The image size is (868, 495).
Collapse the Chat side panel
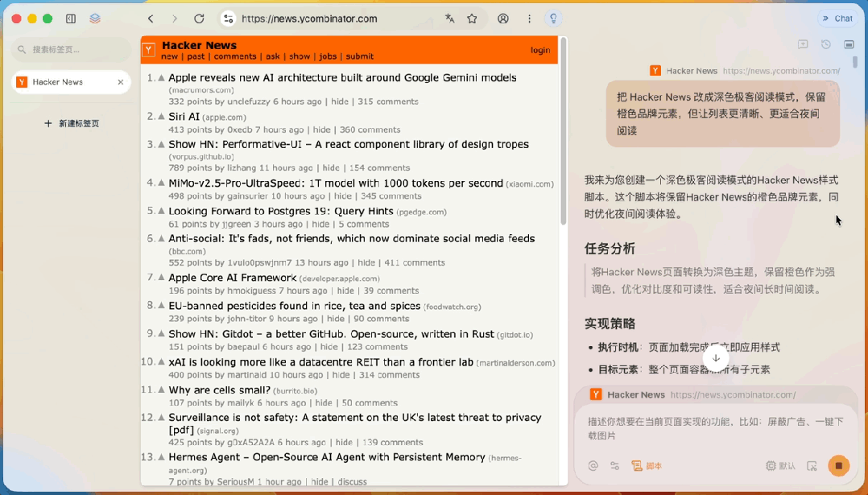coord(838,19)
